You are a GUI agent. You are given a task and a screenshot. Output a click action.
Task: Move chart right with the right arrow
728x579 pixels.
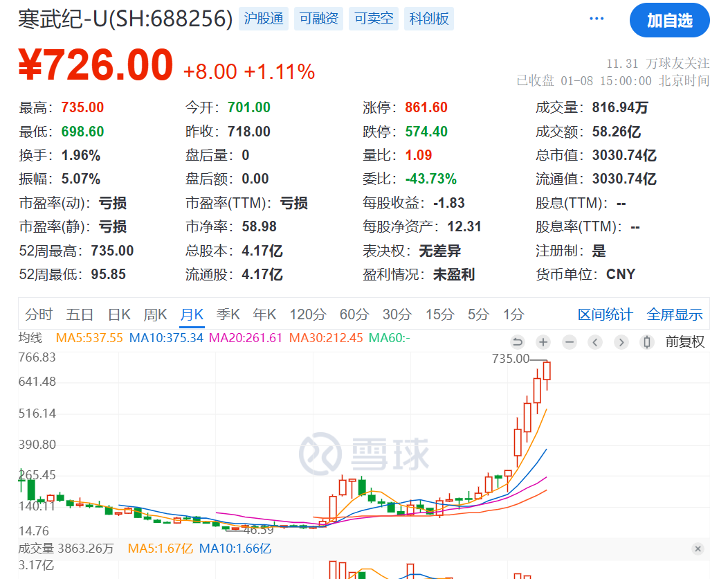[x=621, y=342]
